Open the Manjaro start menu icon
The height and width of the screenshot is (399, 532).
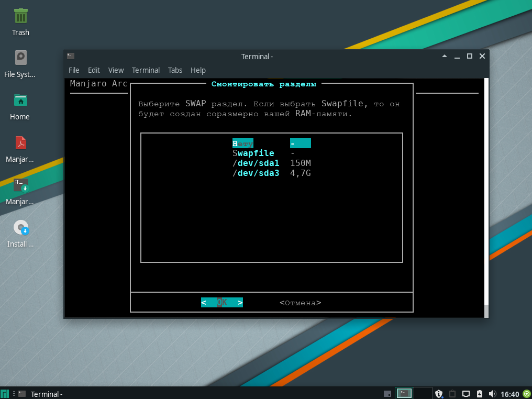click(5, 394)
